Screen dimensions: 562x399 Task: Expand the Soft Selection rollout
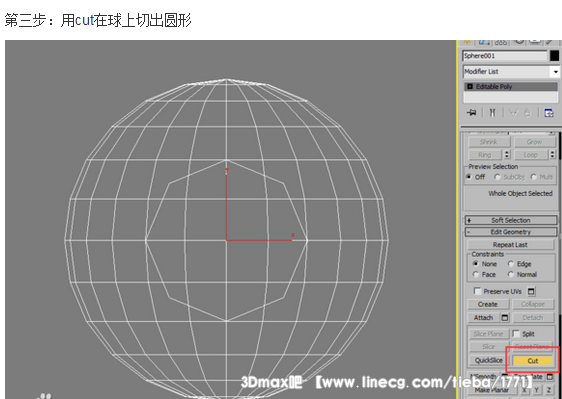pyautogui.click(x=510, y=220)
